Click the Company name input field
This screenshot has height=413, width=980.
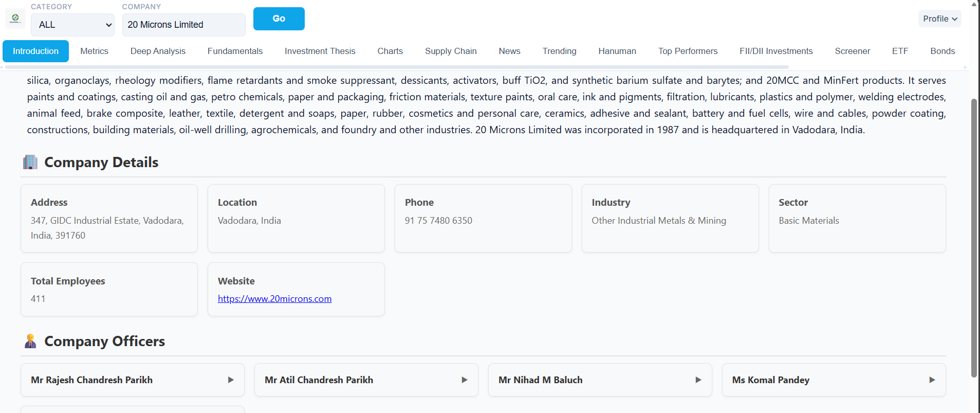(183, 25)
